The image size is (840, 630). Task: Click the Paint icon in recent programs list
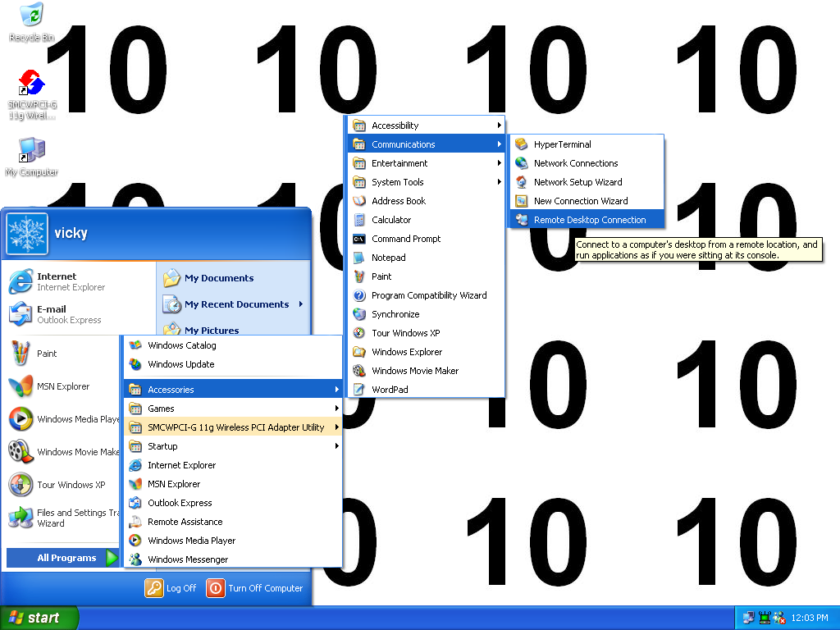coord(21,354)
